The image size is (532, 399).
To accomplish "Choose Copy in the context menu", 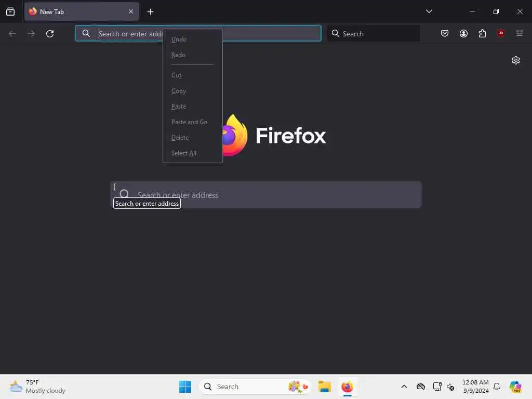I will pos(192,91).
